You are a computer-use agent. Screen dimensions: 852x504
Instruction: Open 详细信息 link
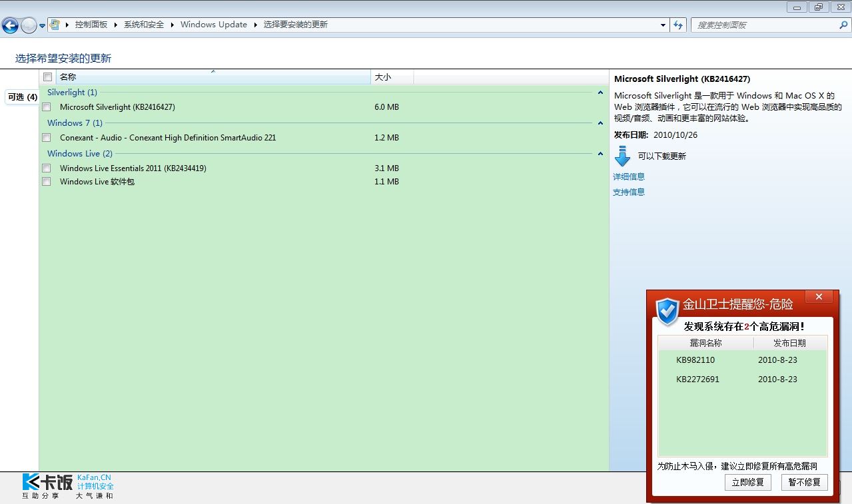[629, 177]
